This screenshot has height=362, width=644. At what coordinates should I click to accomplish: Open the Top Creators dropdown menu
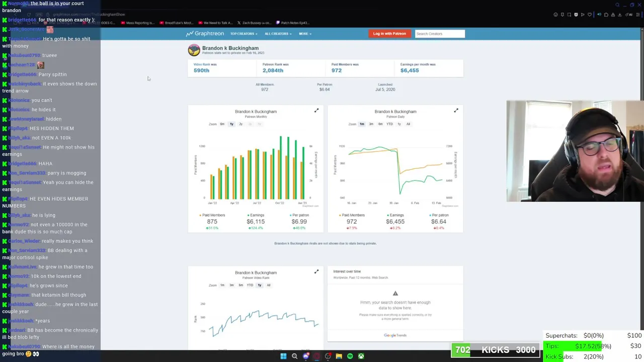tap(244, 34)
